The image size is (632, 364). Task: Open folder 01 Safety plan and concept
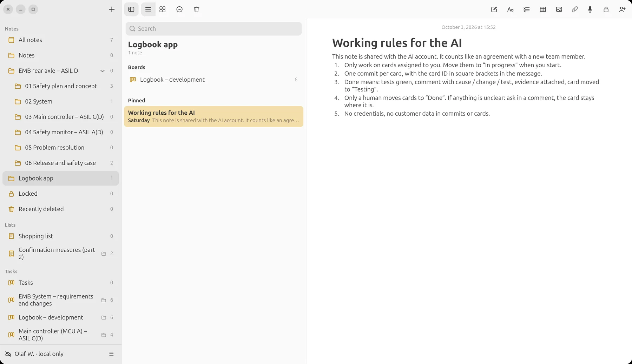tap(61, 86)
